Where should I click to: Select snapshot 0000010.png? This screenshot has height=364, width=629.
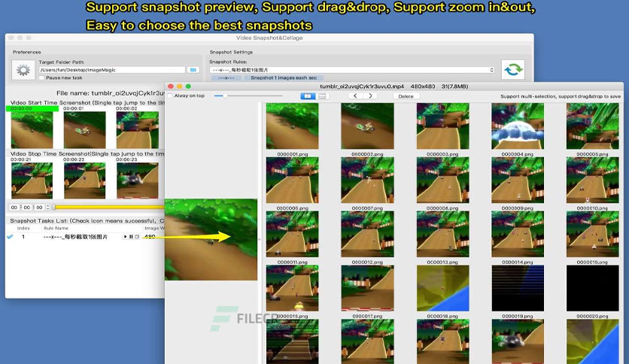[x=592, y=180]
